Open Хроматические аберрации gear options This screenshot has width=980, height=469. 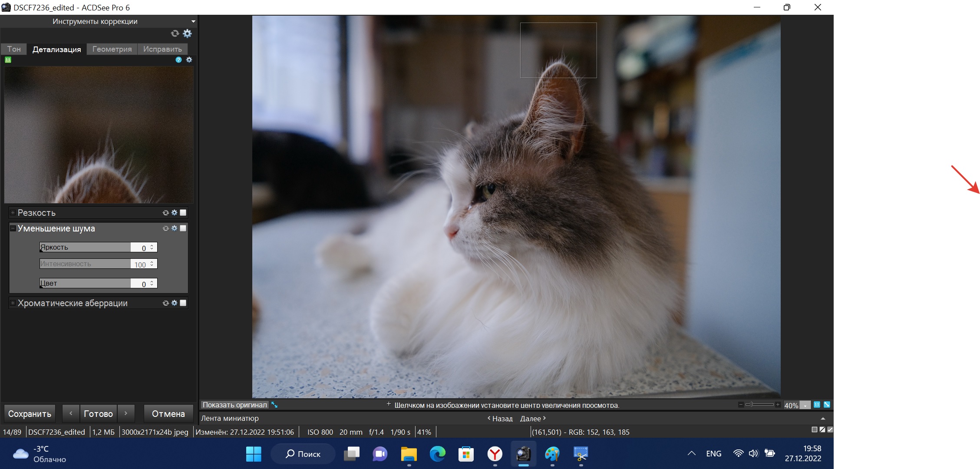pos(174,303)
